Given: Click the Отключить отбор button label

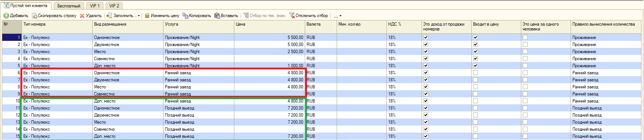Looking at the screenshot, I should pyautogui.click(x=312, y=16).
